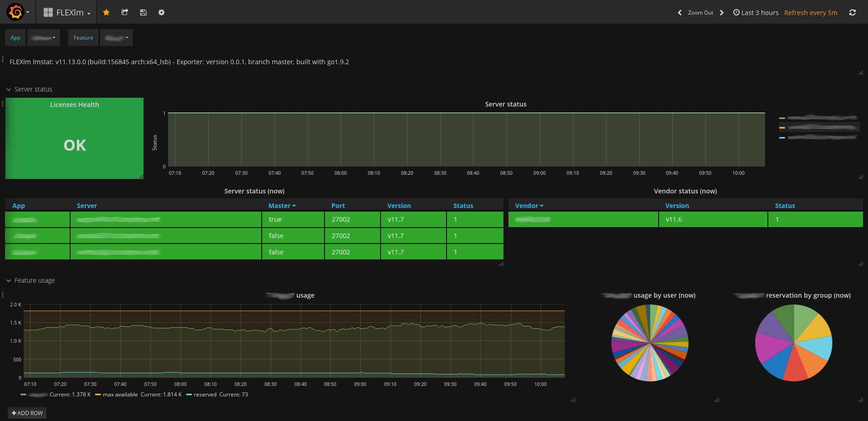This screenshot has width=868, height=421.
Task: Shift time range back with left arrow
Action: pos(680,13)
